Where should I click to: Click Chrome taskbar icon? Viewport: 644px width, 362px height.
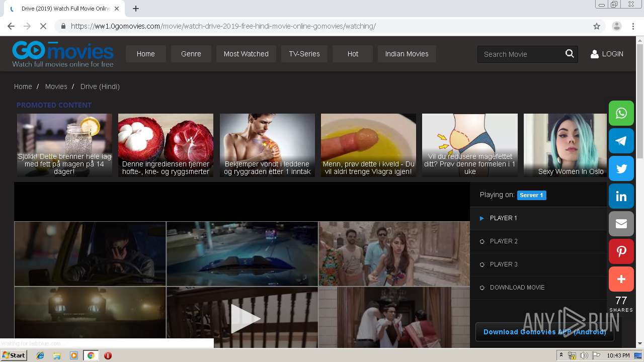(91, 355)
